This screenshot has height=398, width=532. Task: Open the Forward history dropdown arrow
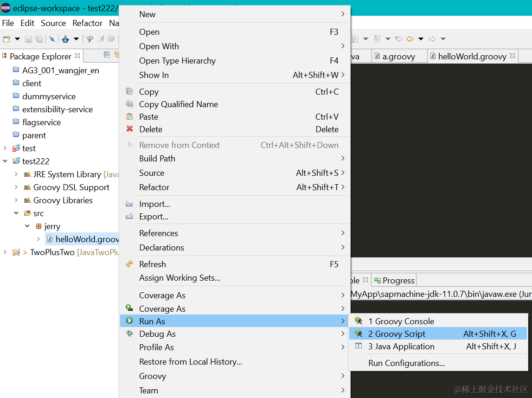tap(443, 39)
